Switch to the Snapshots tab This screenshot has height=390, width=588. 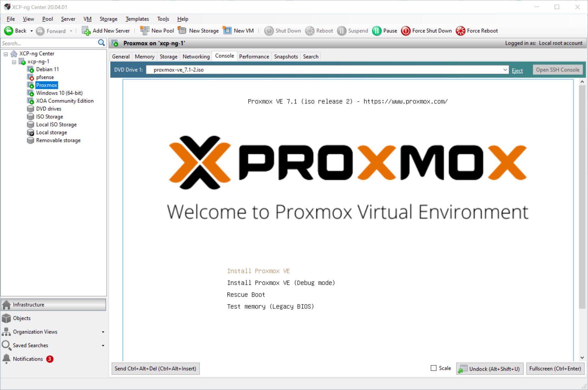coord(286,56)
